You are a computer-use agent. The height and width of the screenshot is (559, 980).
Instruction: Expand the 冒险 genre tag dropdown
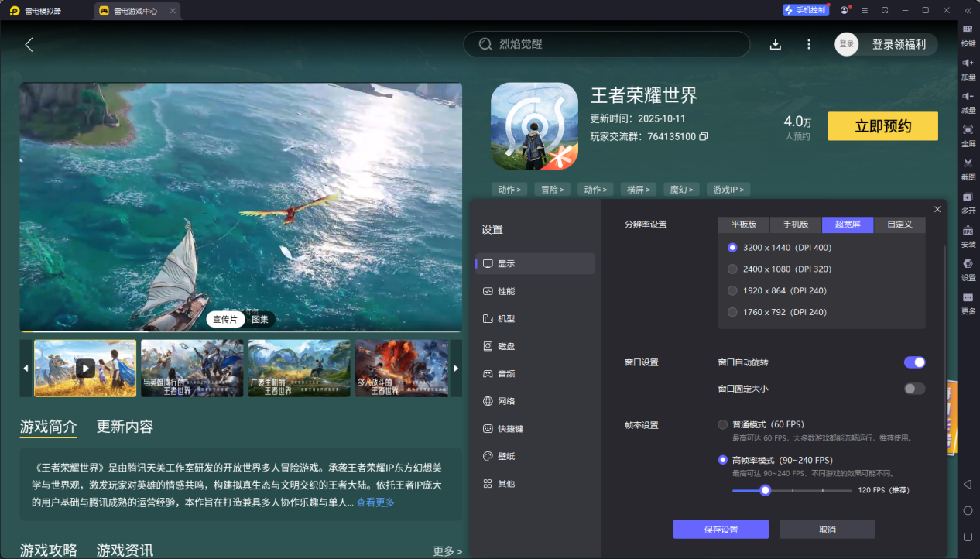(x=552, y=189)
